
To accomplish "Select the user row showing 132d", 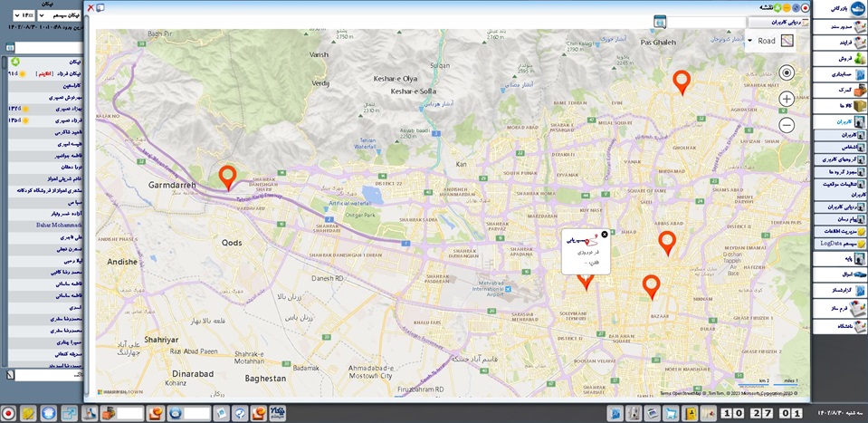I will pos(45,109).
